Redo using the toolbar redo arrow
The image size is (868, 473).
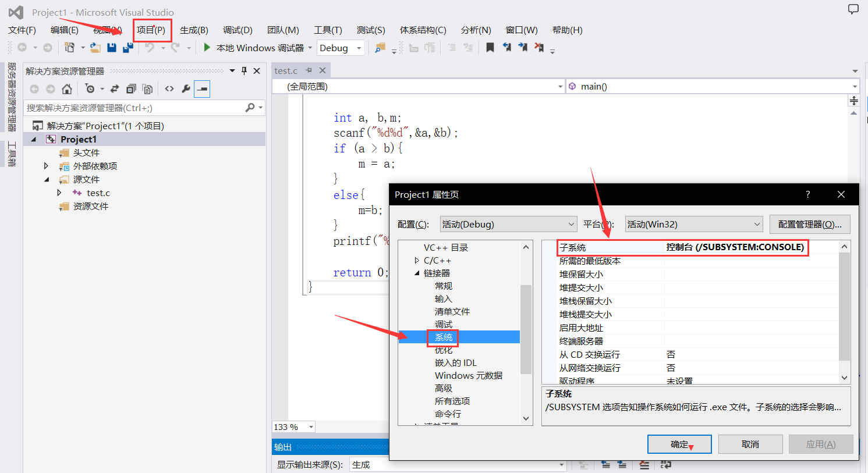[175, 48]
